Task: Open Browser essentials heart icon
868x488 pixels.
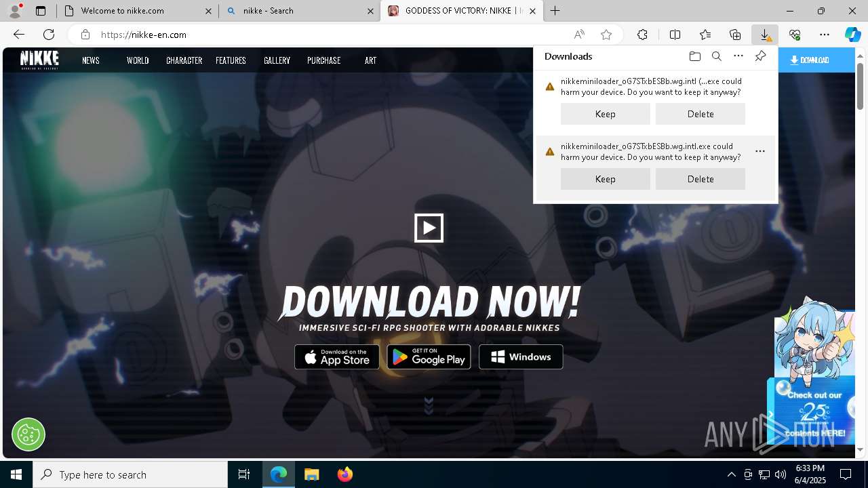Action: click(x=795, y=35)
